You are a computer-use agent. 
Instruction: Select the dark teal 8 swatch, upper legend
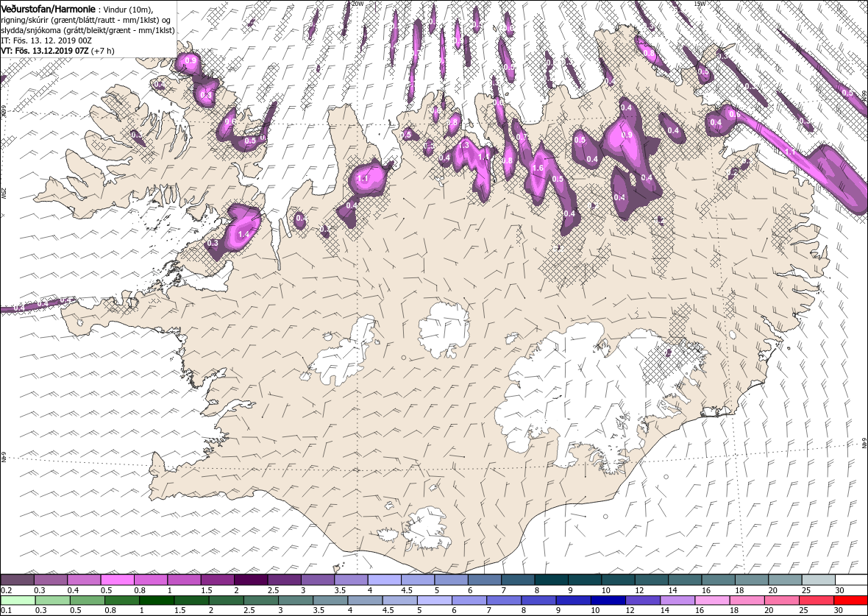pos(551,579)
